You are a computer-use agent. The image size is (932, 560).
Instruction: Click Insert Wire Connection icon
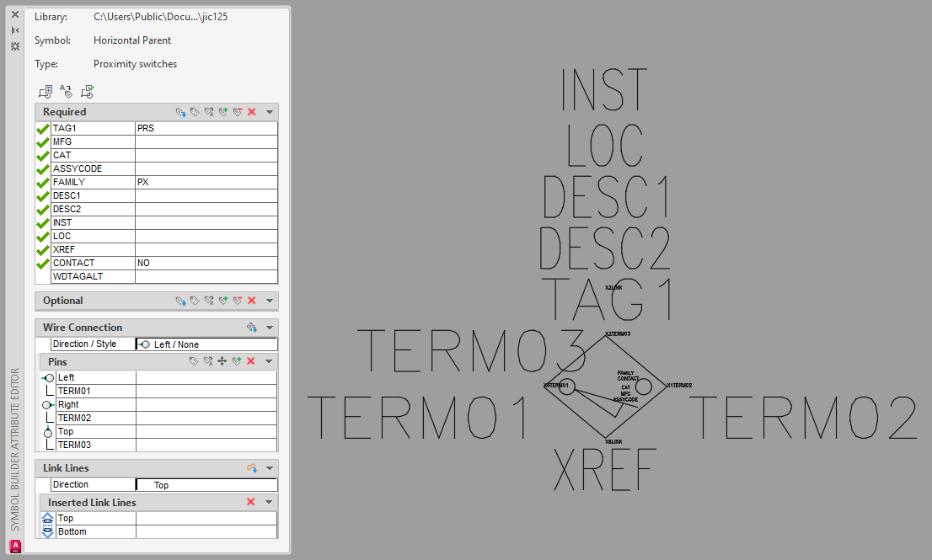pyautogui.click(x=251, y=328)
